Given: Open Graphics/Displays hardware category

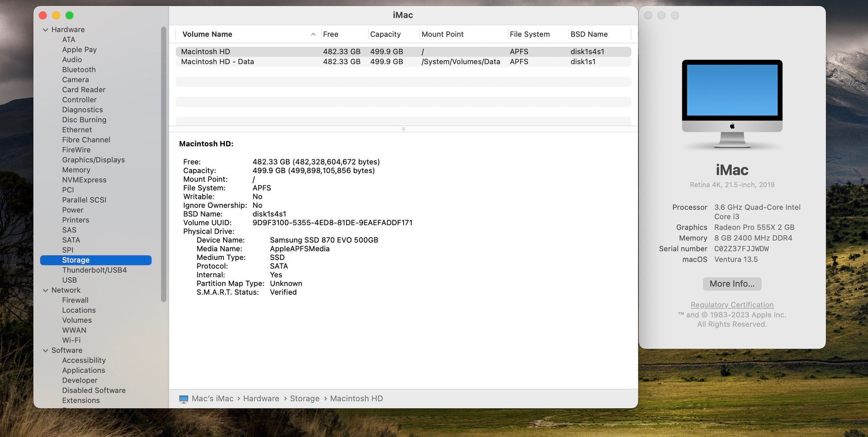Looking at the screenshot, I should [93, 160].
